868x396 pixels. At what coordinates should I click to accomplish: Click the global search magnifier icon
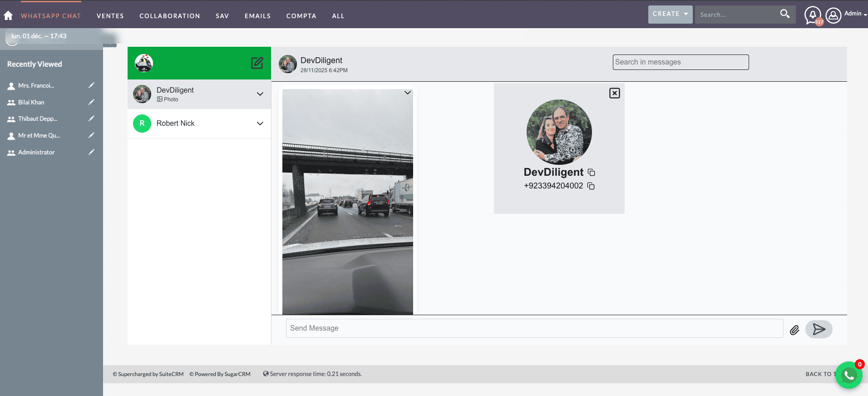784,14
